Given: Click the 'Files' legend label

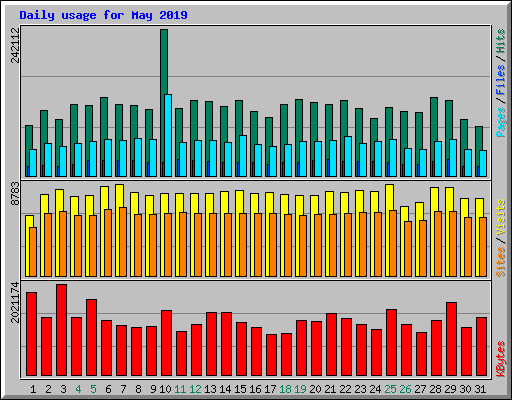Looking at the screenshot, I should [x=500, y=80].
